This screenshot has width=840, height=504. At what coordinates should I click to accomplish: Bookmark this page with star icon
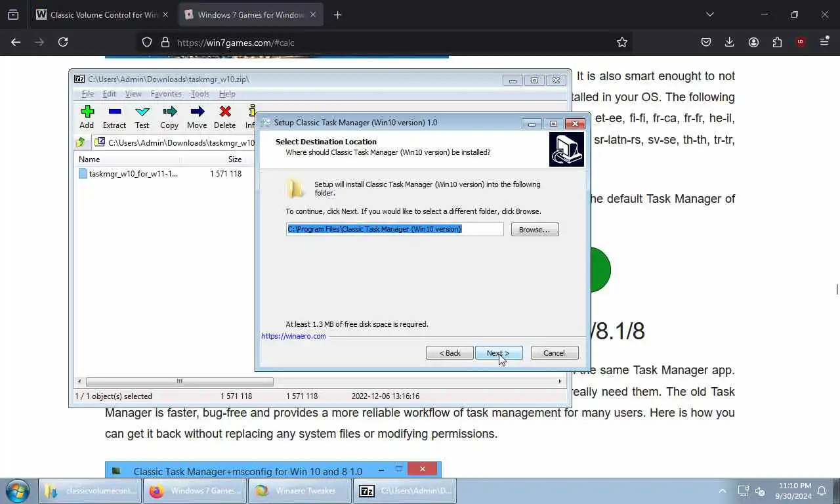(x=622, y=42)
